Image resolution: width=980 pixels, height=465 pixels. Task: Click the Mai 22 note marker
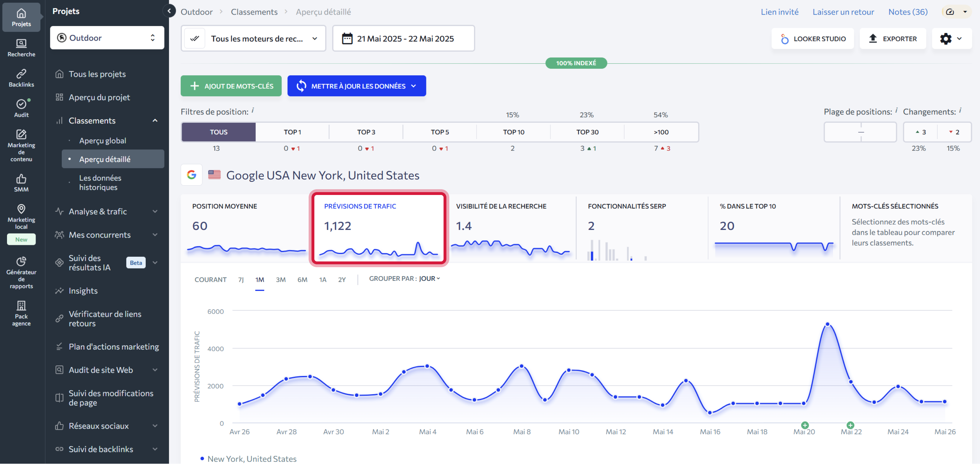point(850,426)
